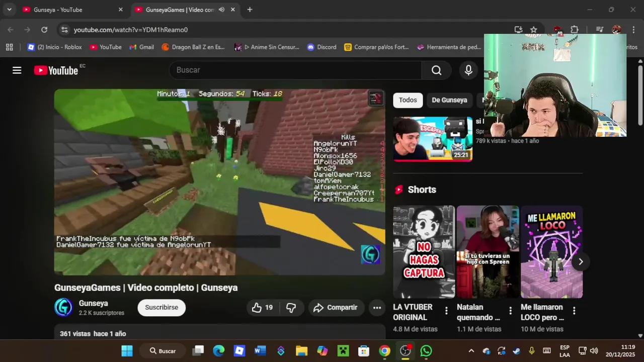Open ME LLAMARON LOCO short thumbnail
Screen dimensions: 644x362
(x=551, y=252)
